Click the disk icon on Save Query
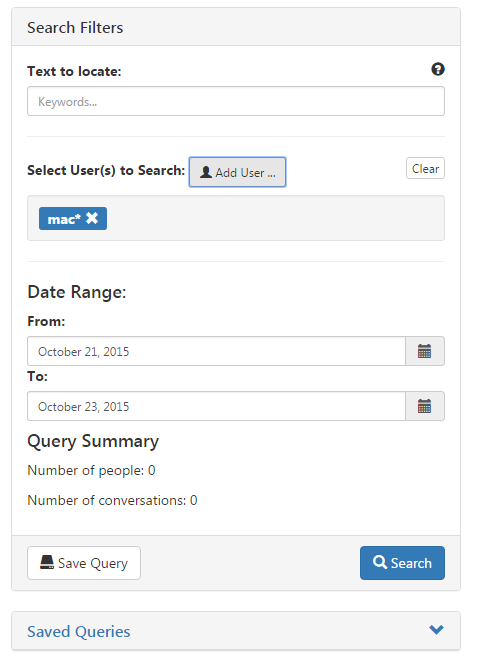Screen dimensions: 482x667 coord(47,562)
